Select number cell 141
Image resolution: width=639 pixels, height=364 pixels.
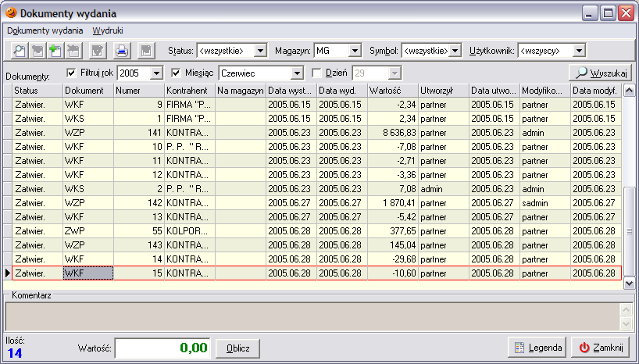tap(139, 133)
